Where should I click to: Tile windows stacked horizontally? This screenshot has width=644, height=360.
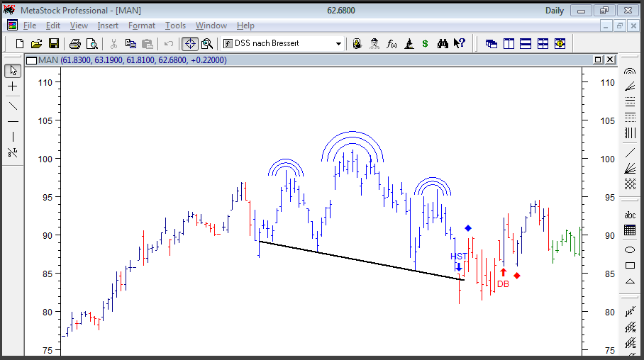pyautogui.click(x=526, y=43)
